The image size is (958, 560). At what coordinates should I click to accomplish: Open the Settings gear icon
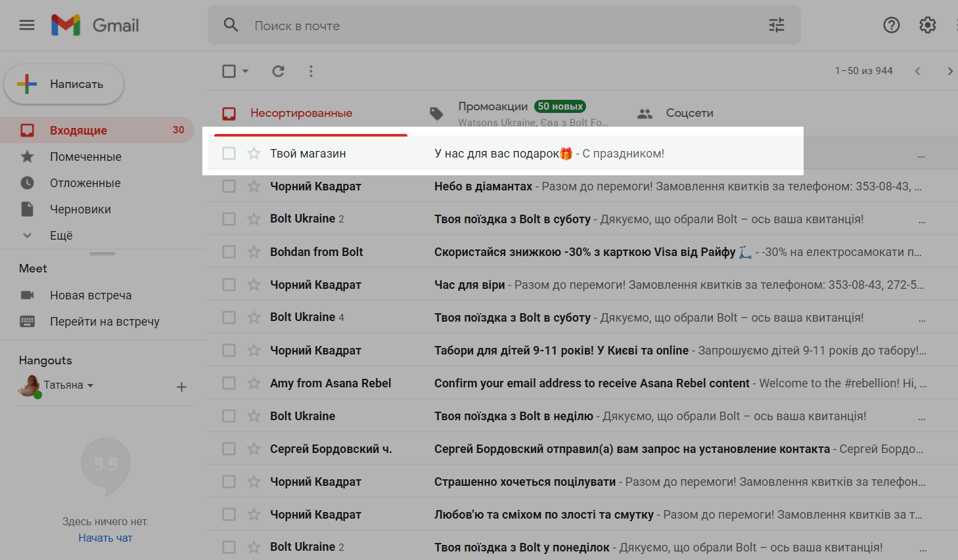pyautogui.click(x=927, y=26)
